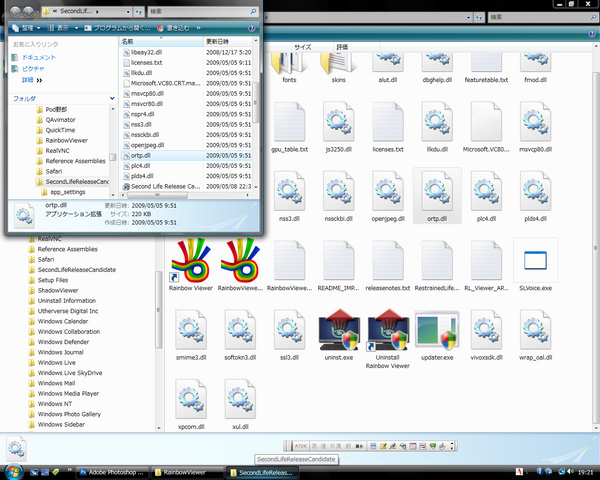Sort by 更新日時 column header
The height and width of the screenshot is (480, 600).
(228, 41)
